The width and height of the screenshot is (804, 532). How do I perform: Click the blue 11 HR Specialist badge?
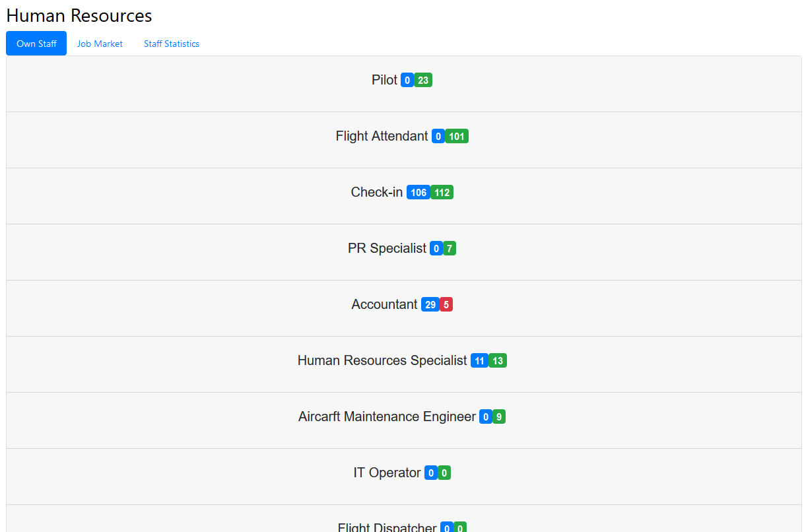click(479, 361)
